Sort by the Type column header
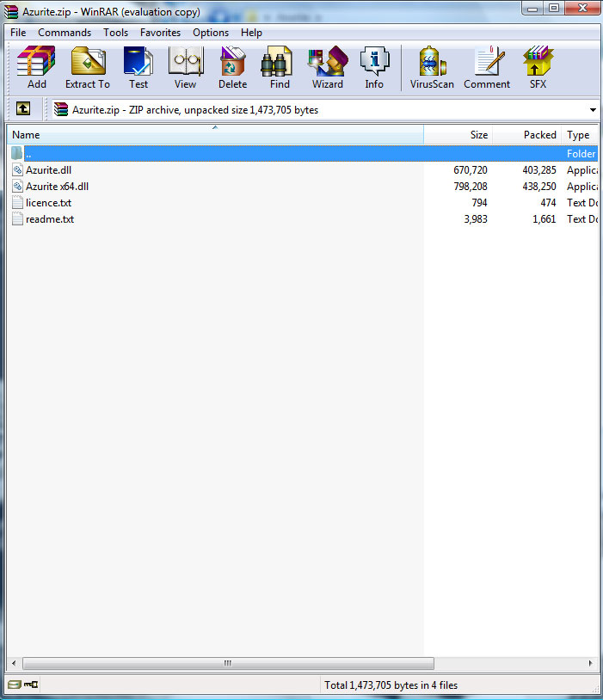This screenshot has height=700, width=603. (580, 135)
